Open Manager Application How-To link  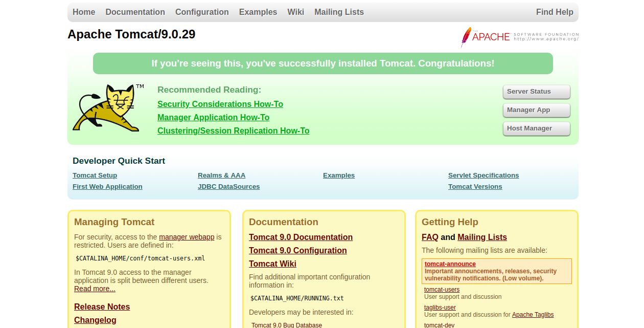pos(214,118)
